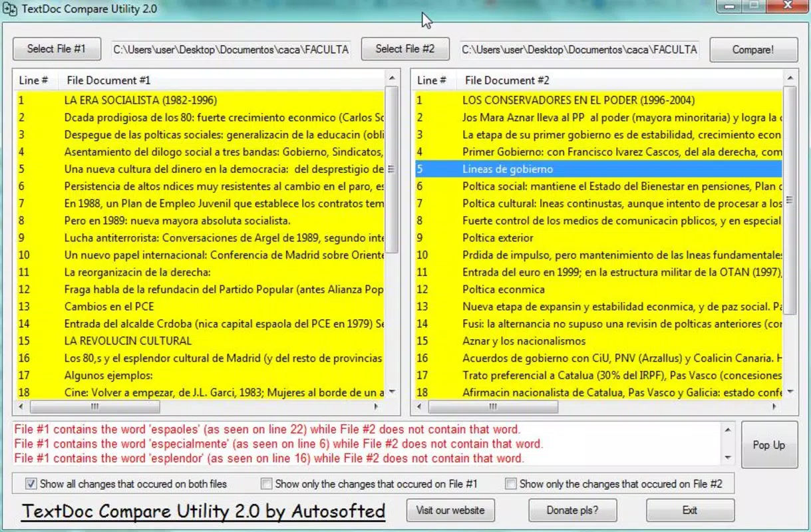The width and height of the screenshot is (811, 532).
Task: Toggle Show all changes on both files checkbox
Action: pos(31,483)
